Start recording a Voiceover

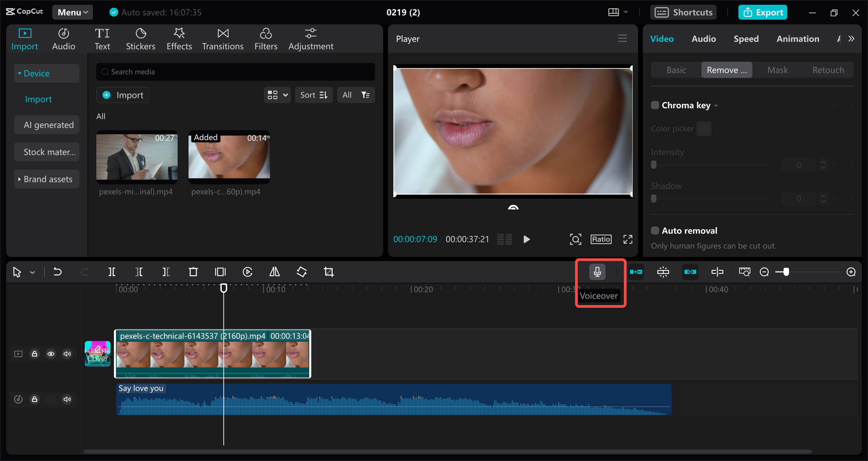[x=597, y=272]
